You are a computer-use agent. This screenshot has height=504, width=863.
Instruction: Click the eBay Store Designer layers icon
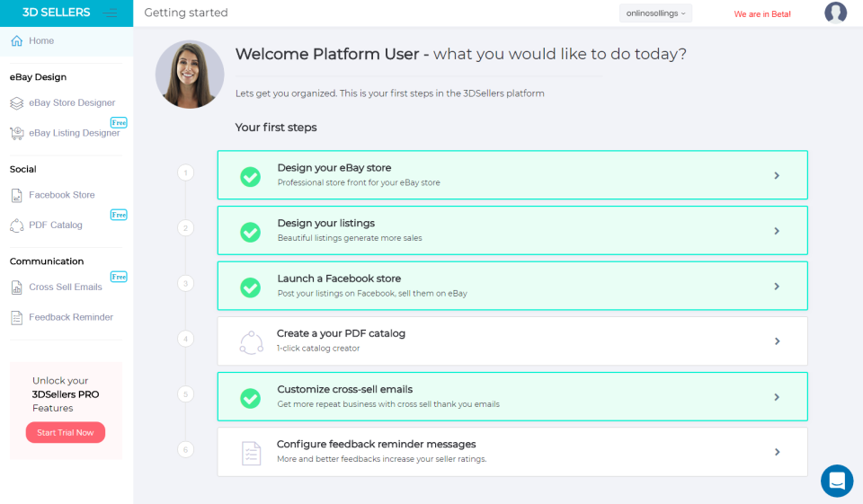pos(16,103)
